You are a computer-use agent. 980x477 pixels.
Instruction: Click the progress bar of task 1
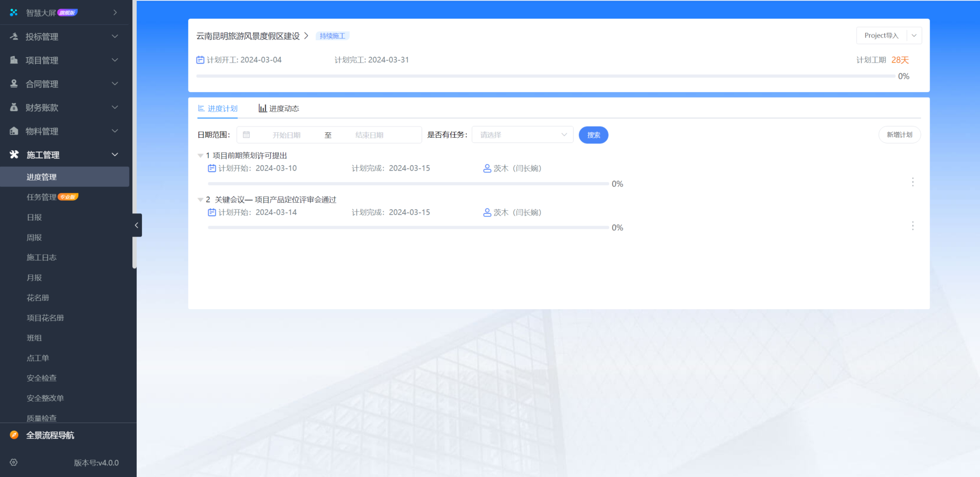[408, 184]
